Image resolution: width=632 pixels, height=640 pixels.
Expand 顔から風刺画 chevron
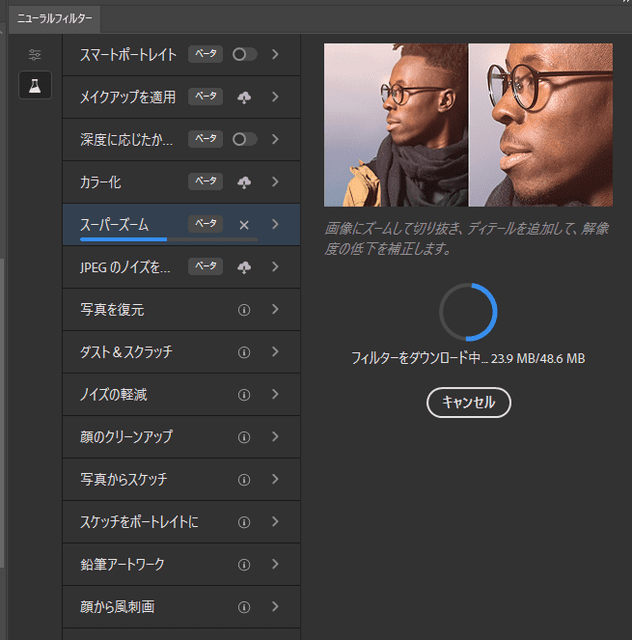pos(275,606)
